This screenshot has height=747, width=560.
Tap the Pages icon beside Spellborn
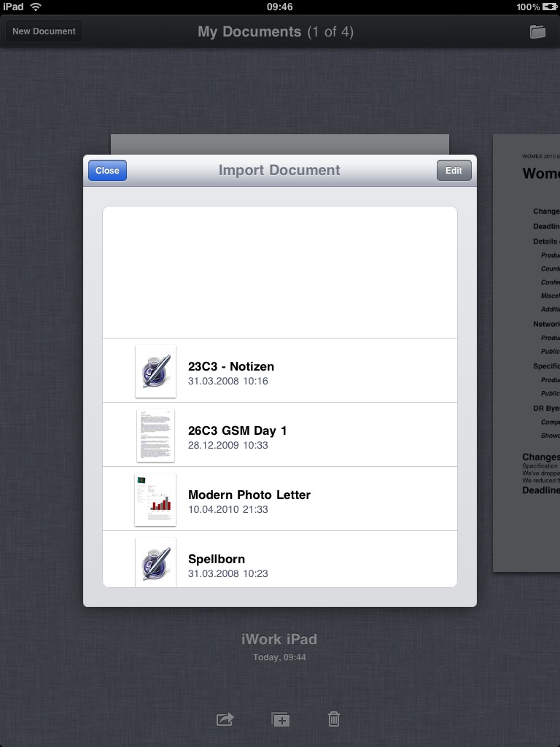pos(155,562)
